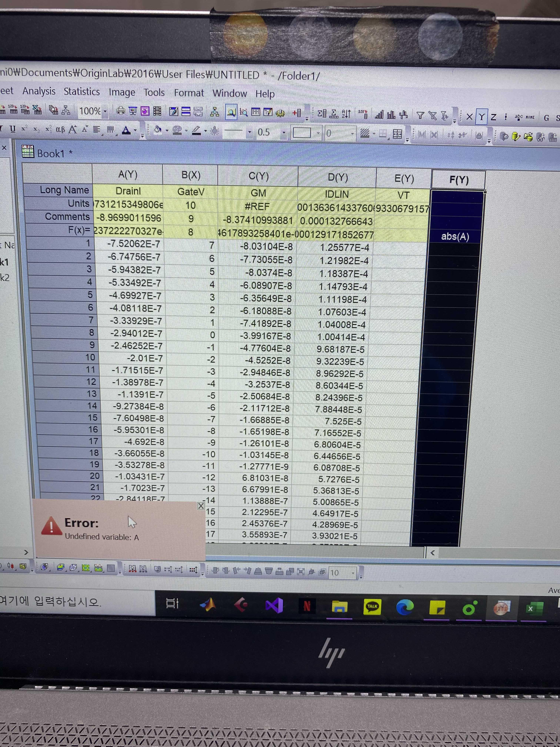Open the Image menu
The height and width of the screenshot is (747, 560).
122,92
